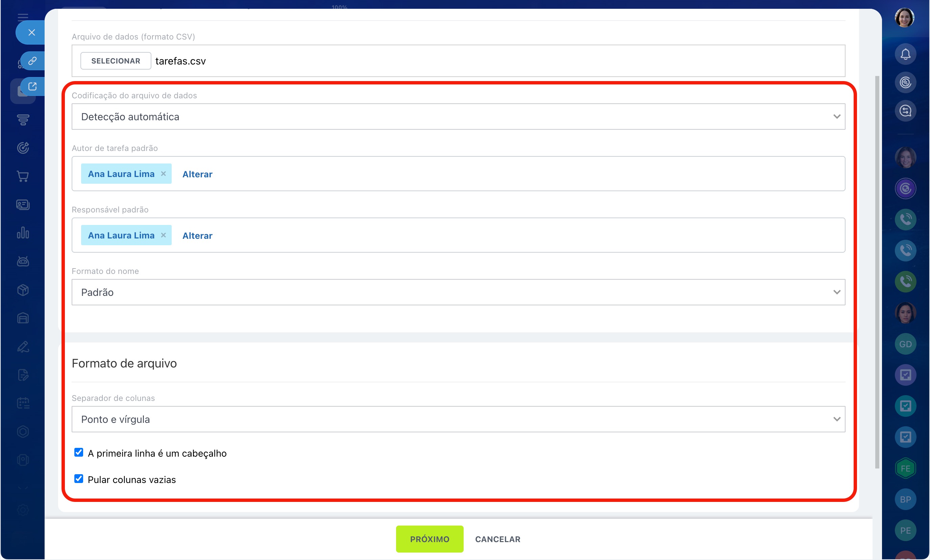Image resolution: width=930 pixels, height=560 pixels.
Task: Open the hamburger menu at top left
Action: tap(23, 17)
